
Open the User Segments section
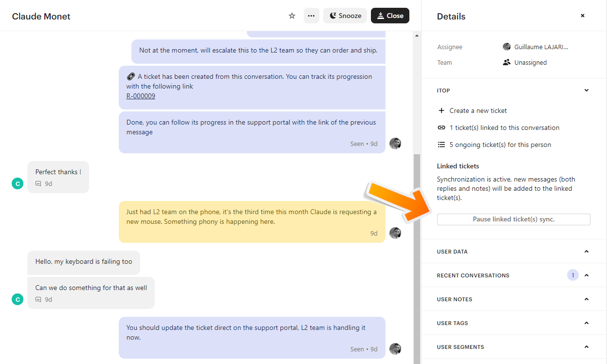pyautogui.click(x=587, y=347)
